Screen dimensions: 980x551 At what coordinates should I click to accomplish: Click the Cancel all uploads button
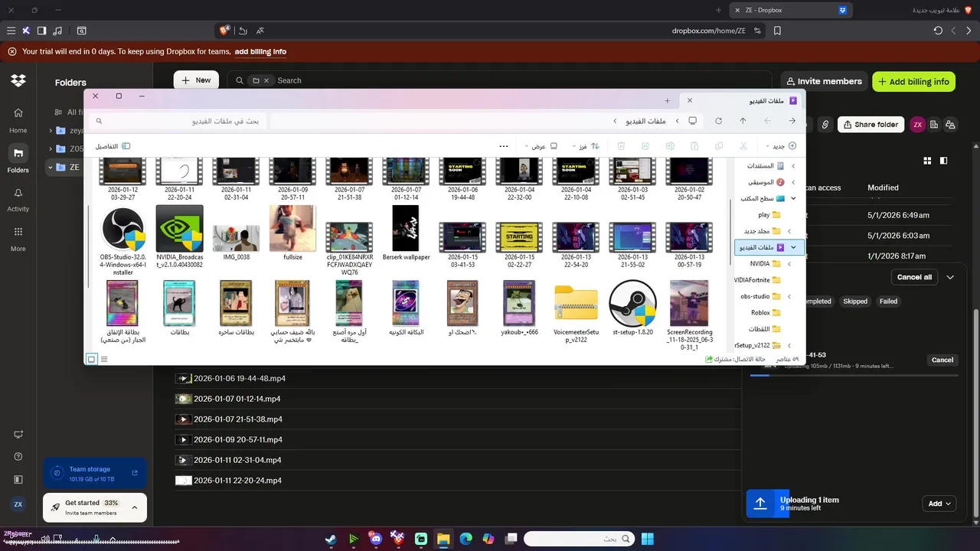tap(914, 277)
